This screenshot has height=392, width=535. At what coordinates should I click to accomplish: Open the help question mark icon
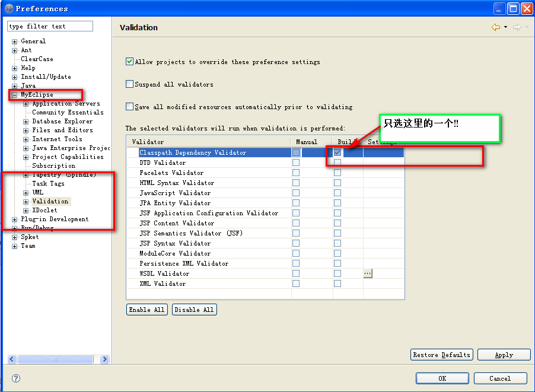pos(15,378)
